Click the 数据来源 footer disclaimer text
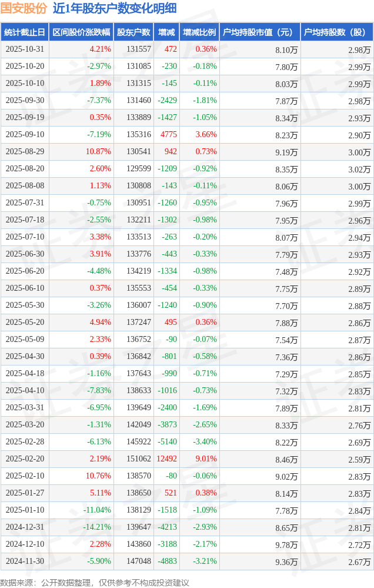The height and width of the screenshot is (588, 374). [95, 582]
